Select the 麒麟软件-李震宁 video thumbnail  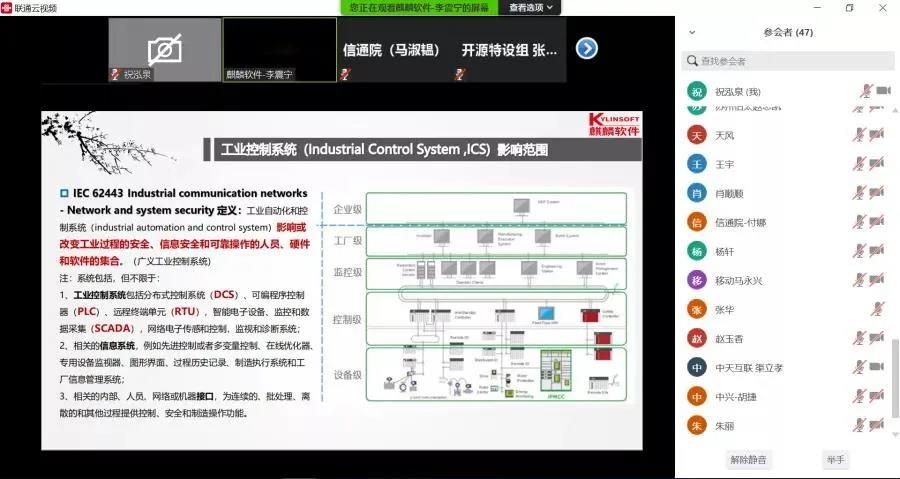click(279, 49)
